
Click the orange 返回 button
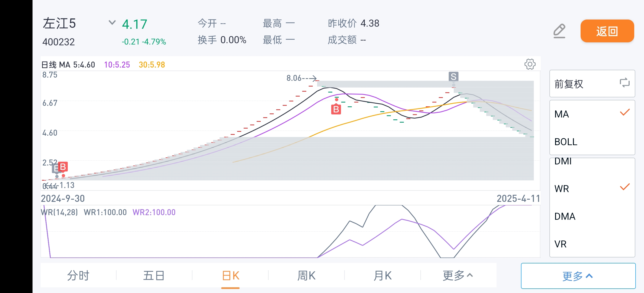click(x=607, y=31)
